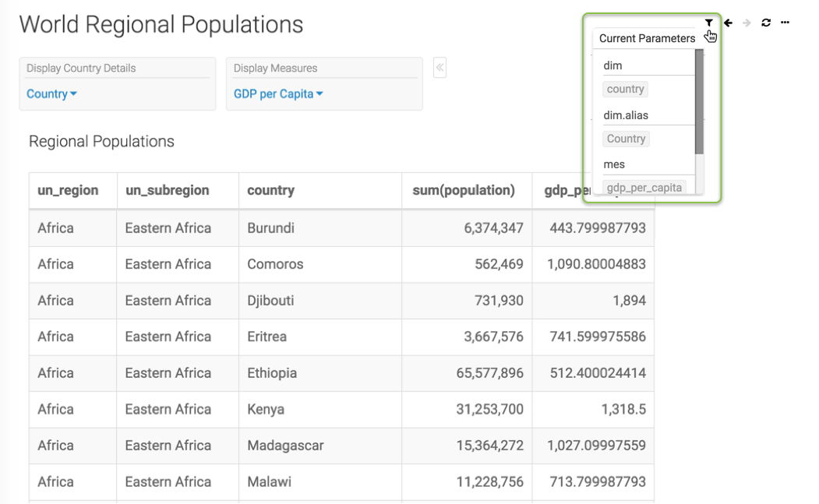
Task: Open the GDP per Capita dropdown
Action: (278, 94)
